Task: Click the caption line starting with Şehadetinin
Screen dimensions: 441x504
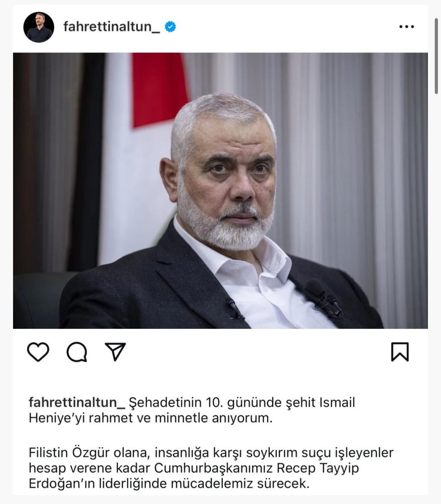Action: coord(241,402)
